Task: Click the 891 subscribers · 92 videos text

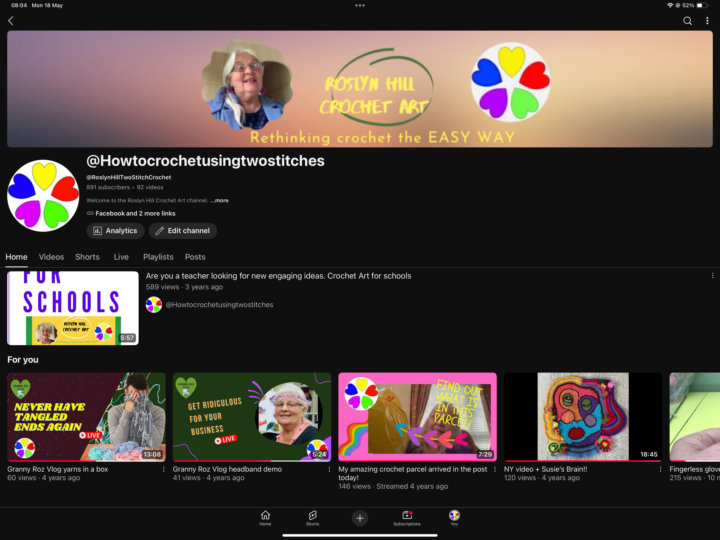Action: (x=125, y=187)
